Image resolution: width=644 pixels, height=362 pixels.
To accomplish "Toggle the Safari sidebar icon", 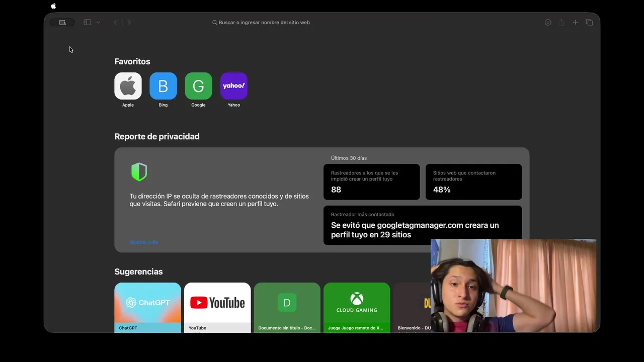I will [x=88, y=23].
